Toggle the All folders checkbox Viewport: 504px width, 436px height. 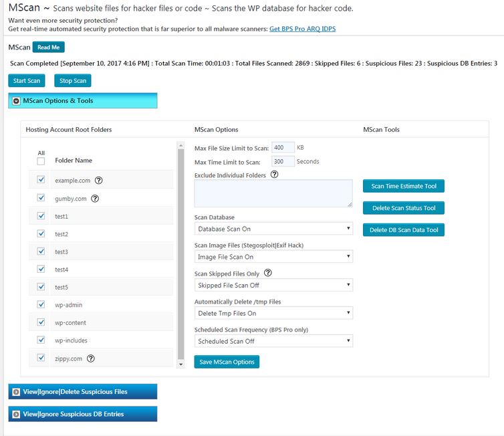point(41,161)
